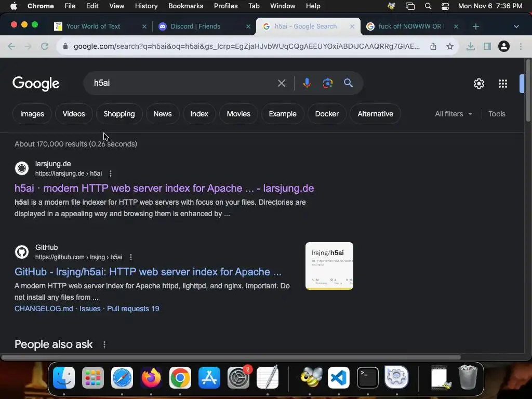Open Control Center in menu bar

tap(445, 6)
